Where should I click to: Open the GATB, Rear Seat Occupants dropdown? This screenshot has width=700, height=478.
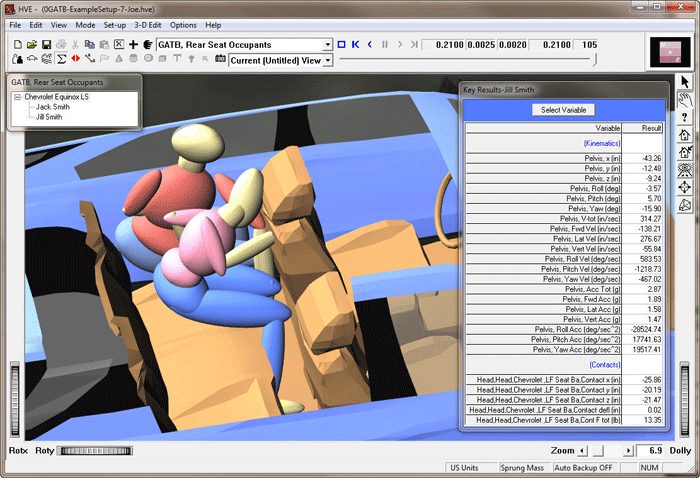click(327, 45)
